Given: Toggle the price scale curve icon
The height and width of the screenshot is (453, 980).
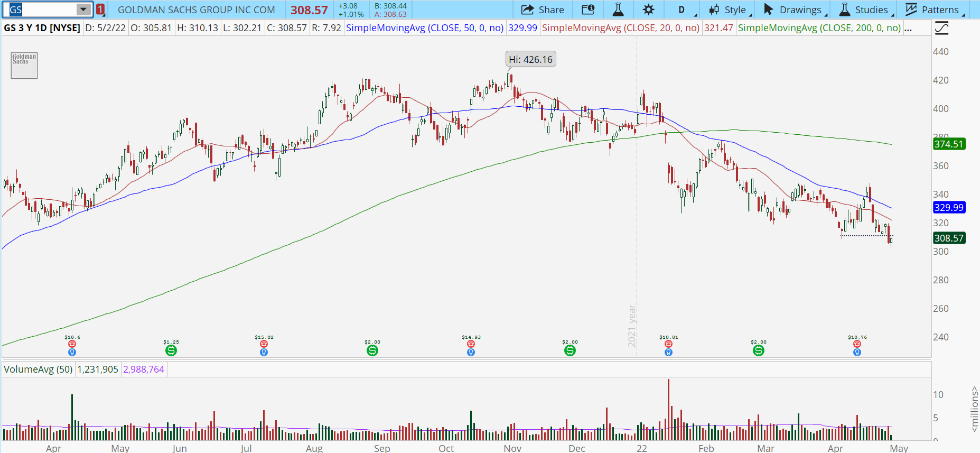Looking at the screenshot, I should (x=941, y=28).
